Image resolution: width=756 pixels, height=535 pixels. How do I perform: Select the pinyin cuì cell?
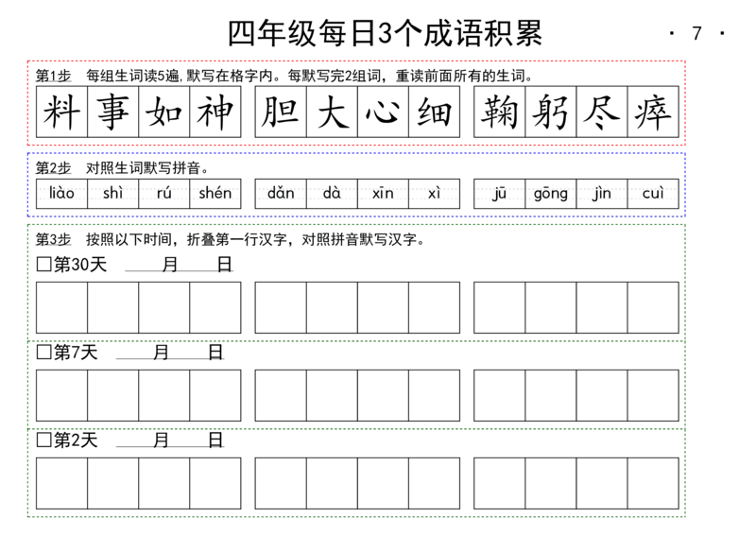click(x=653, y=194)
